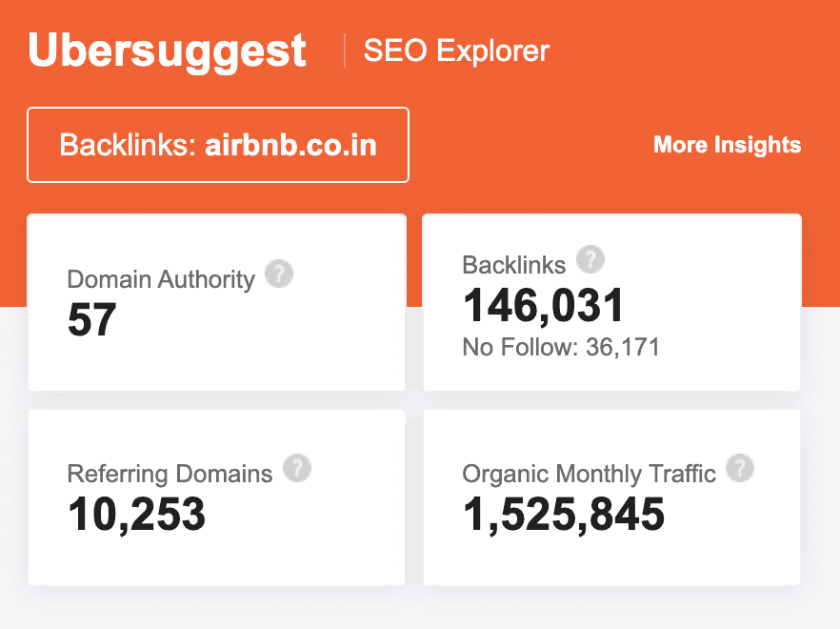Click the question mark beside Domain Authority
Viewport: 840px width, 629px height.
[x=278, y=274]
